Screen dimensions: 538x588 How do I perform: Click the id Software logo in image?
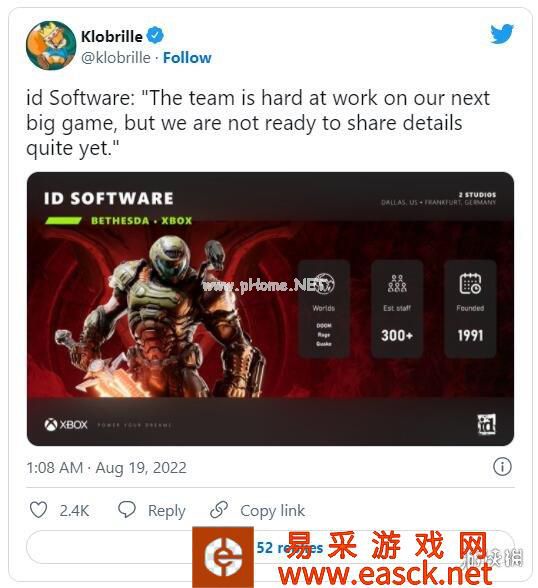click(x=486, y=424)
